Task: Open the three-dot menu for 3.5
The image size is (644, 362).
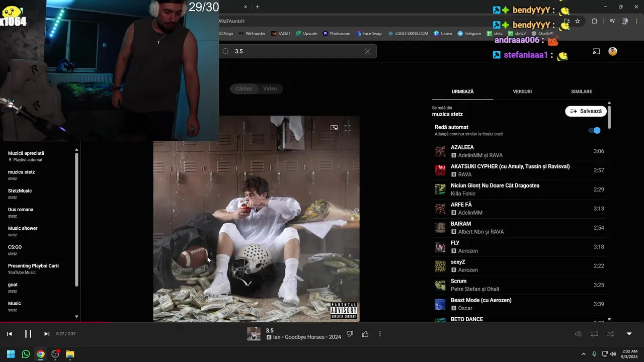Action: coord(380,334)
